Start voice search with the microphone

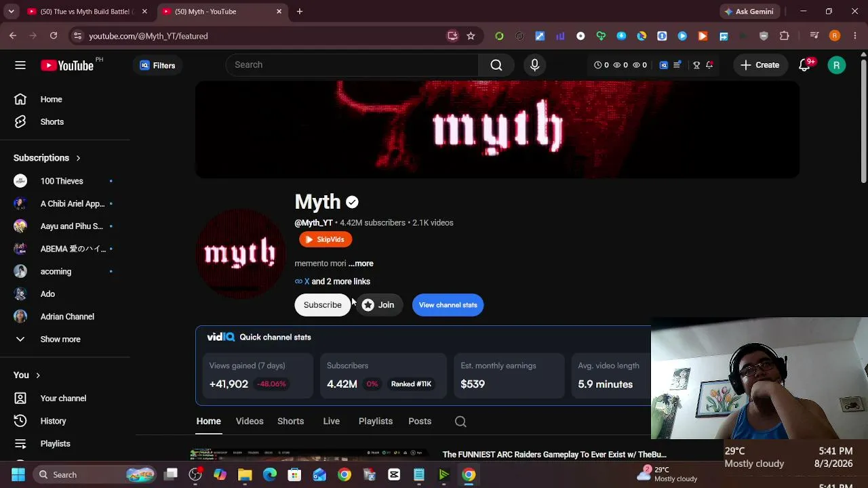click(x=534, y=65)
